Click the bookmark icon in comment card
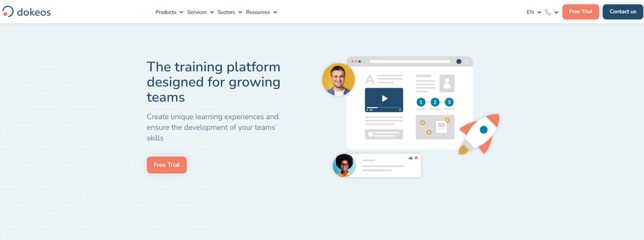Image resolution: width=644 pixels, height=240 pixels. click(x=416, y=158)
